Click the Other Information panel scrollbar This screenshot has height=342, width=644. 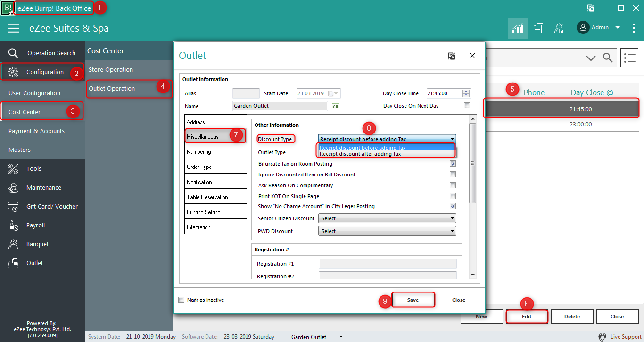tap(473, 163)
